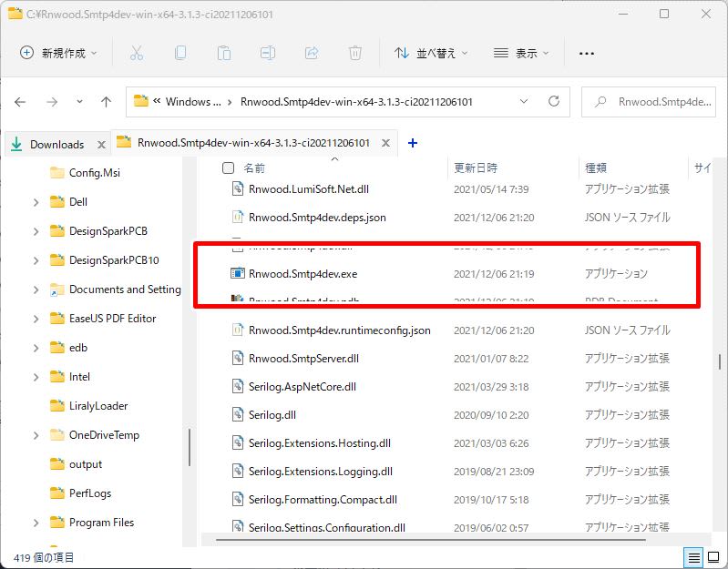The image size is (728, 569).
Task: Select Serilog.AspNetCore.dll file name
Action: [302, 387]
